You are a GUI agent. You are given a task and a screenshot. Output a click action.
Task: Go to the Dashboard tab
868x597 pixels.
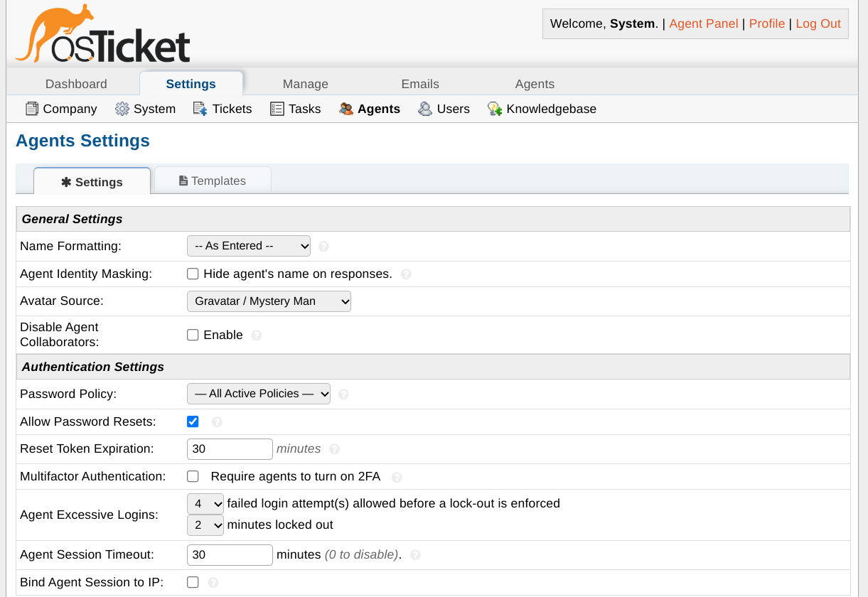coord(76,84)
